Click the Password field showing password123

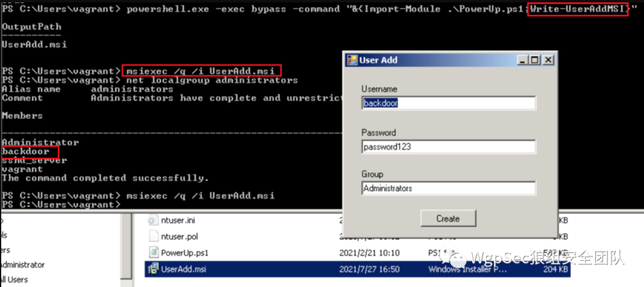click(449, 147)
